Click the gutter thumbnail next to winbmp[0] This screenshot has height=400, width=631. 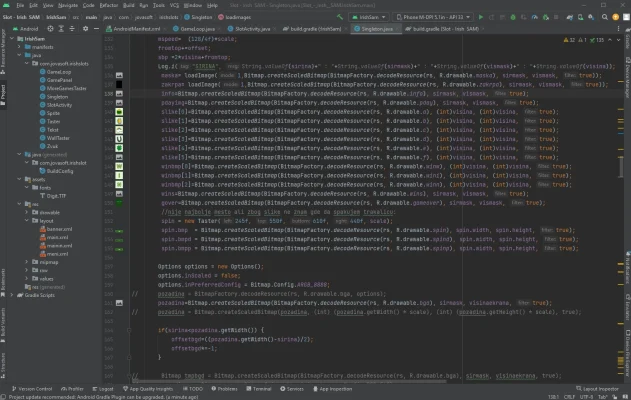coord(119,166)
